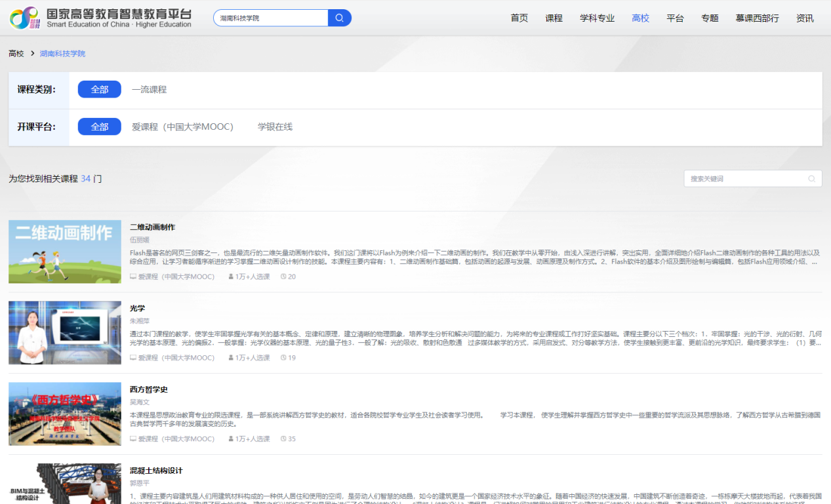Image resolution: width=831 pixels, height=504 pixels.
Task: Click the clock icon under 二维动画制作
Action: click(x=283, y=277)
